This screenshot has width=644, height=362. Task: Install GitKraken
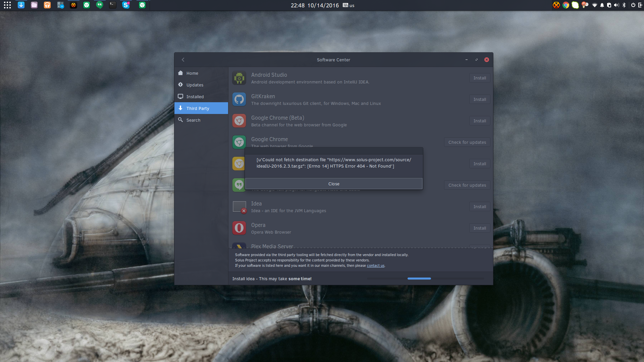coord(480,100)
